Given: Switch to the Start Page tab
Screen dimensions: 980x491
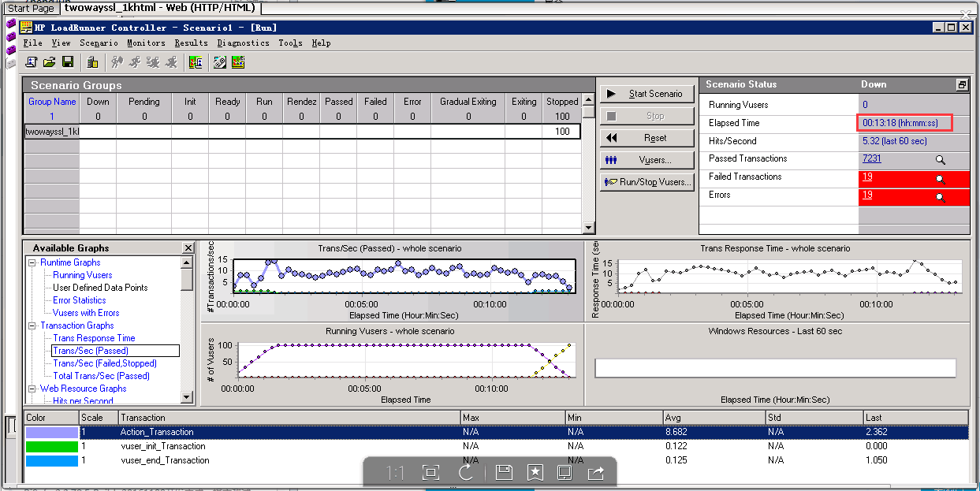Looking at the screenshot, I should (31, 8).
